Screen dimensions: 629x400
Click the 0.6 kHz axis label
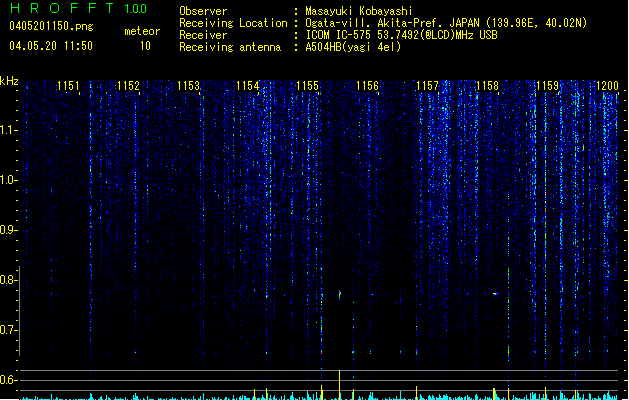coord(8,380)
